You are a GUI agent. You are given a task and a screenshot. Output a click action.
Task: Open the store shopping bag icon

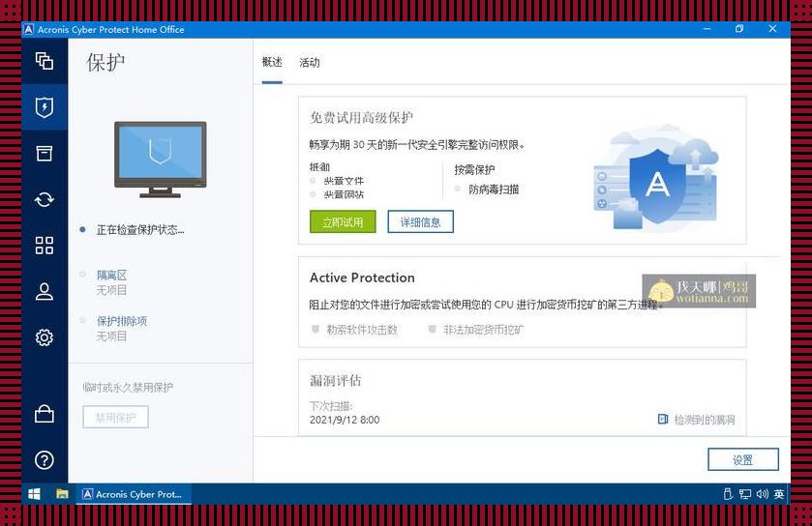point(45,414)
